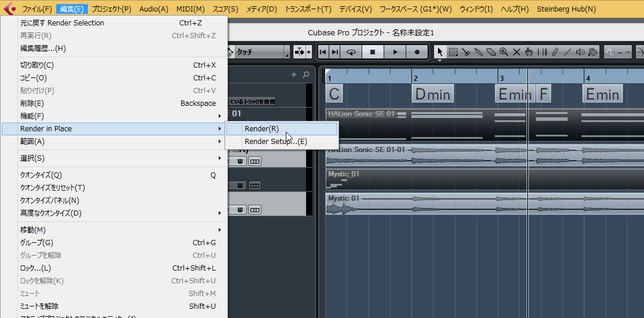Expand the 高度なクオンタイズ(D) submenu
This screenshot has width=644, height=318.
point(115,213)
